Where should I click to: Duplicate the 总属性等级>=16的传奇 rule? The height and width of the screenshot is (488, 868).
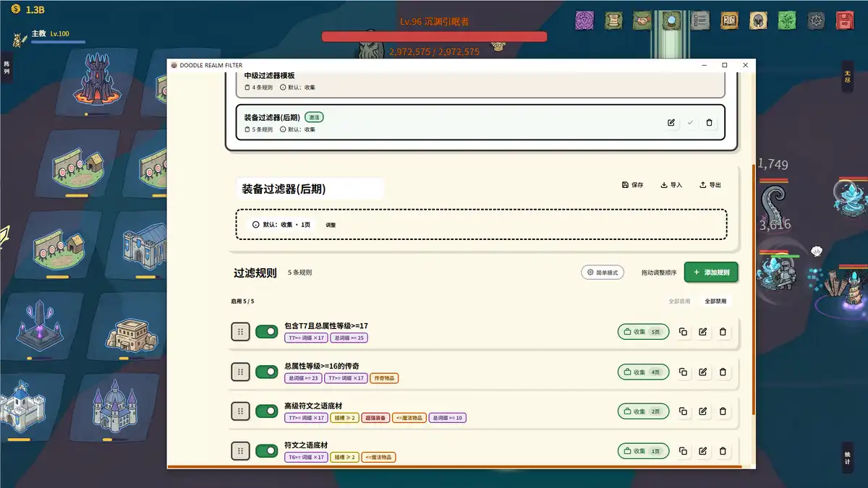tap(683, 372)
